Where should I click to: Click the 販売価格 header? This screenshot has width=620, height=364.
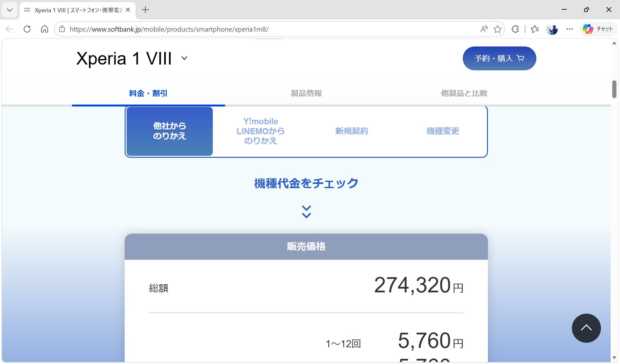pyautogui.click(x=306, y=247)
